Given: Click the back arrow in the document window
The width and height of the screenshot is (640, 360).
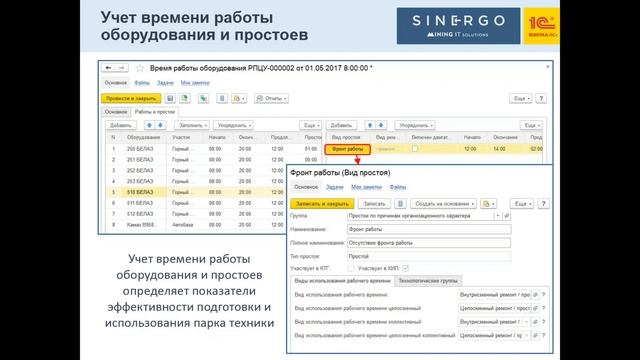Looking at the screenshot, I should point(109,68).
